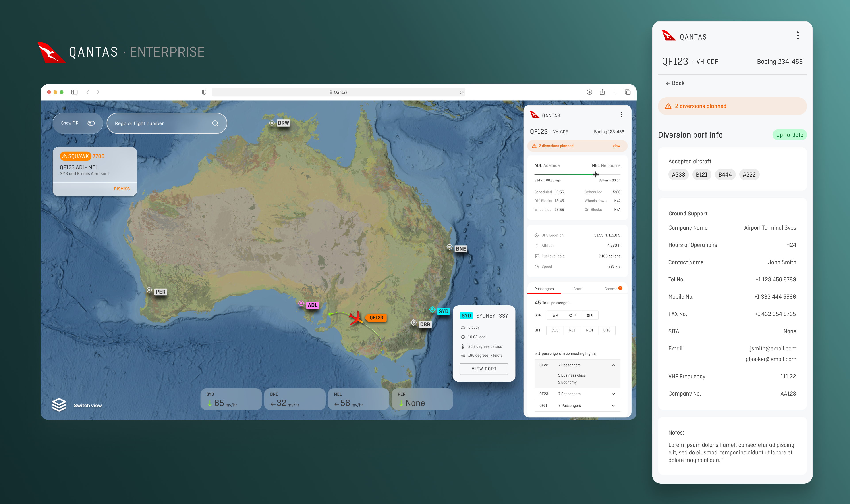The image size is (850, 504).
Task: Switch to the Comms tab
Action: point(612,289)
